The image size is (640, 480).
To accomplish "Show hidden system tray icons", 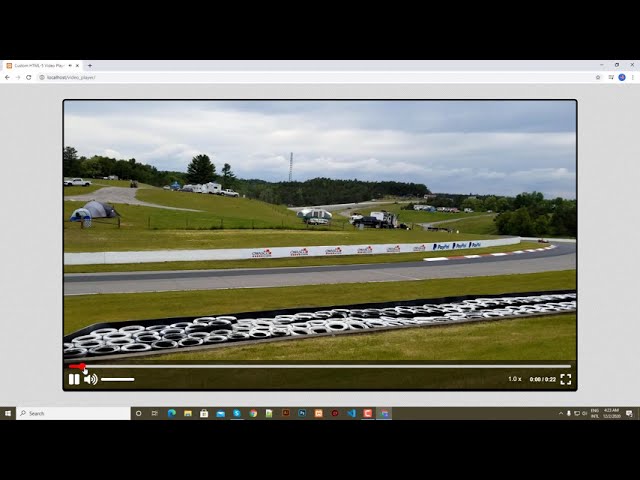I will [561, 413].
